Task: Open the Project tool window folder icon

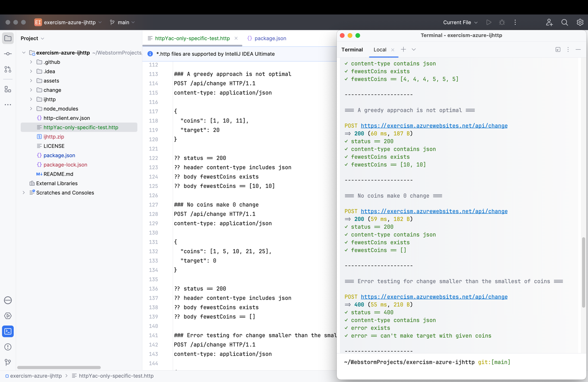Action: pos(8,38)
